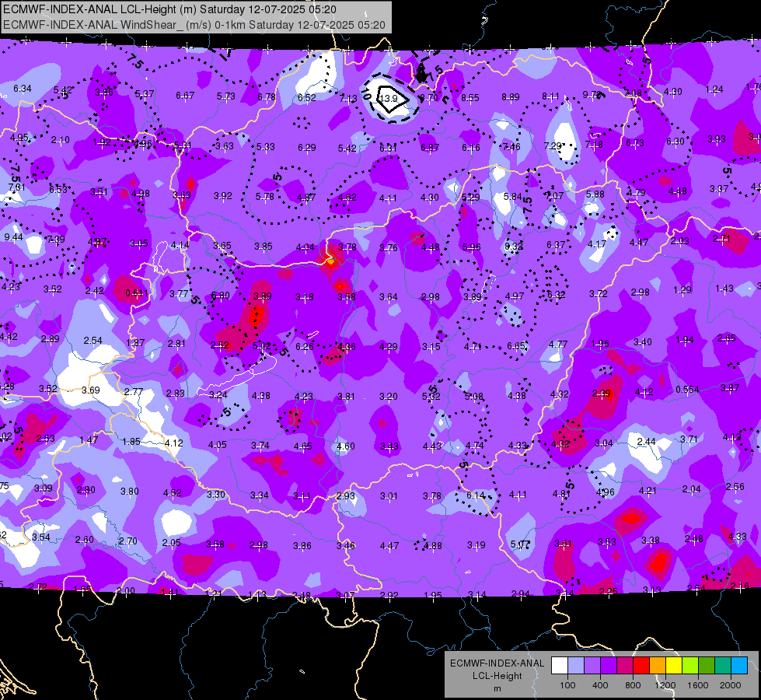Click the grid value 4.52
This screenshot has height=700, width=761.
click(173, 493)
